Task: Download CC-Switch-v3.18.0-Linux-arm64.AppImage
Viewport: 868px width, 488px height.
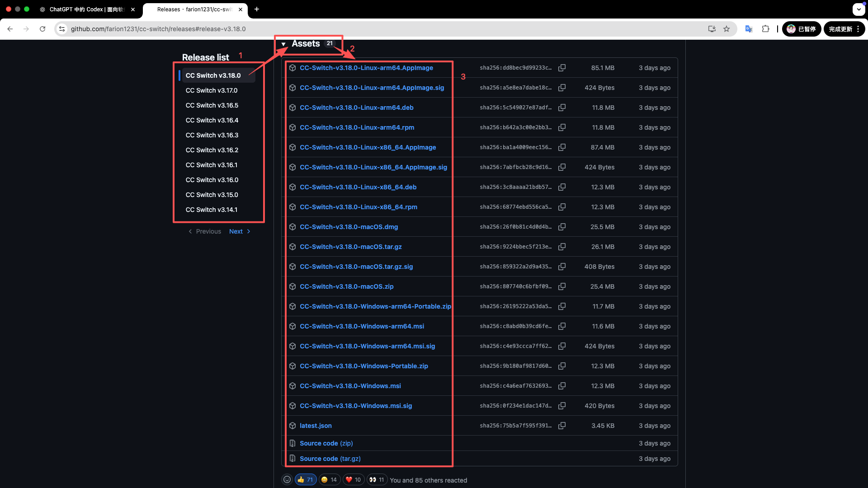Action: (x=366, y=68)
